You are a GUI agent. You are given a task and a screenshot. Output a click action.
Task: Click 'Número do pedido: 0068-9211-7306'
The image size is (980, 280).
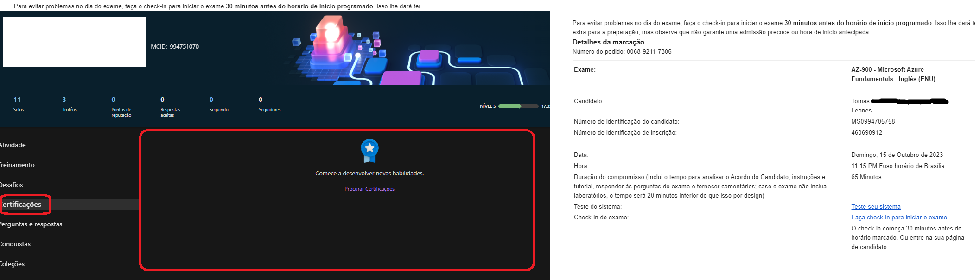(x=622, y=51)
